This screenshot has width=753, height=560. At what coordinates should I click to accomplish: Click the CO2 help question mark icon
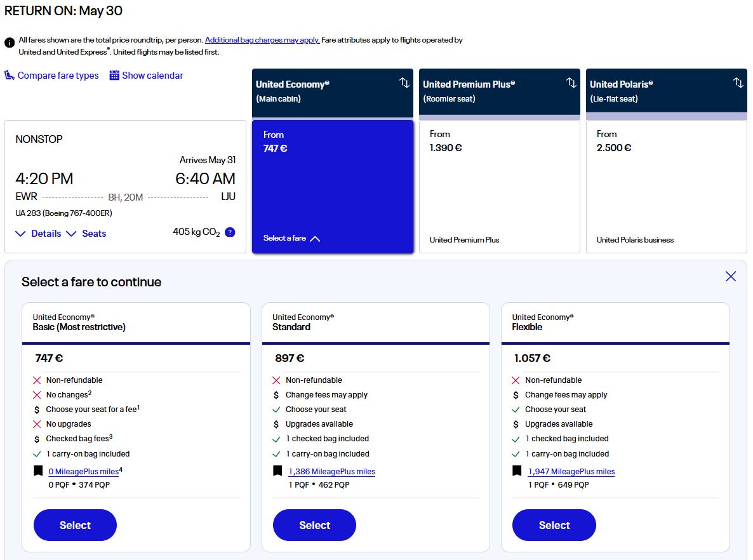(x=230, y=232)
